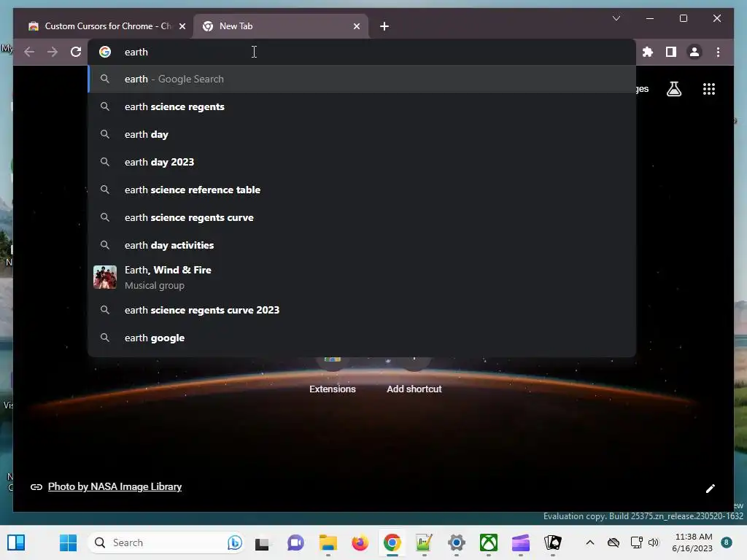Image resolution: width=747 pixels, height=560 pixels.
Task: Pick 'earth day activities' suggestion
Action: tap(362, 245)
